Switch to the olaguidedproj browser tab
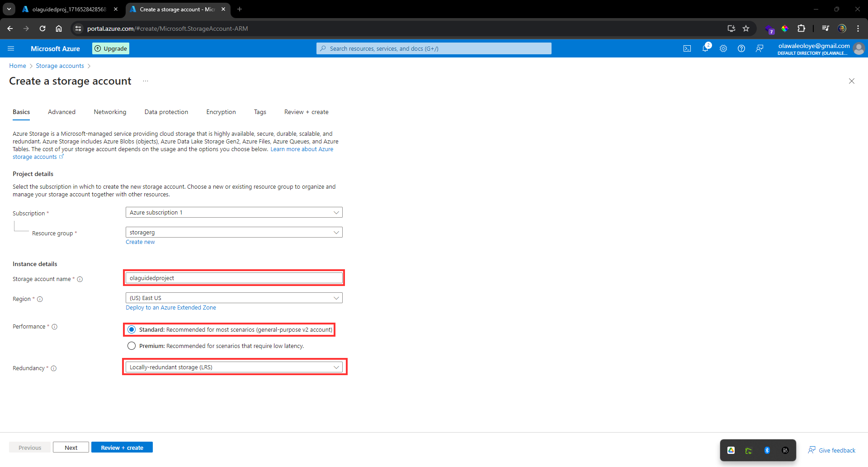This screenshot has height=467, width=868. (x=69, y=9)
